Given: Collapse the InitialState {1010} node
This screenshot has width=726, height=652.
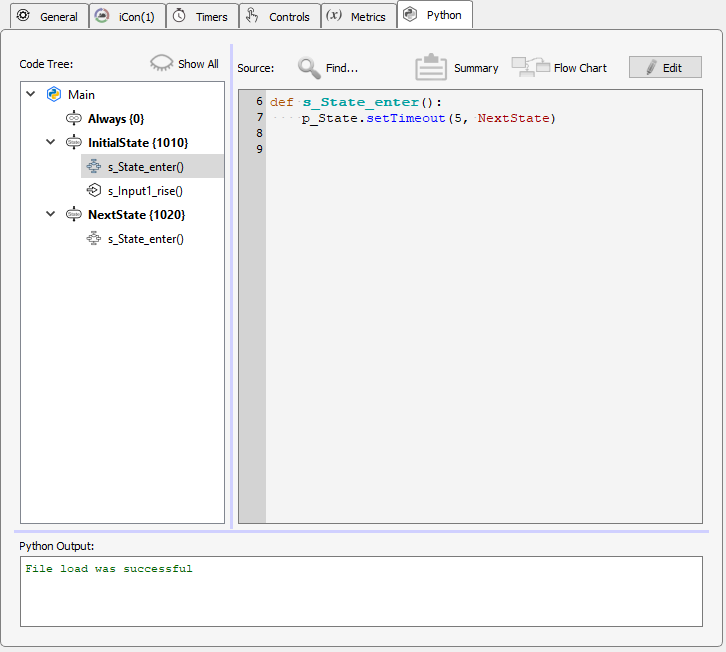Looking at the screenshot, I should point(51,143).
